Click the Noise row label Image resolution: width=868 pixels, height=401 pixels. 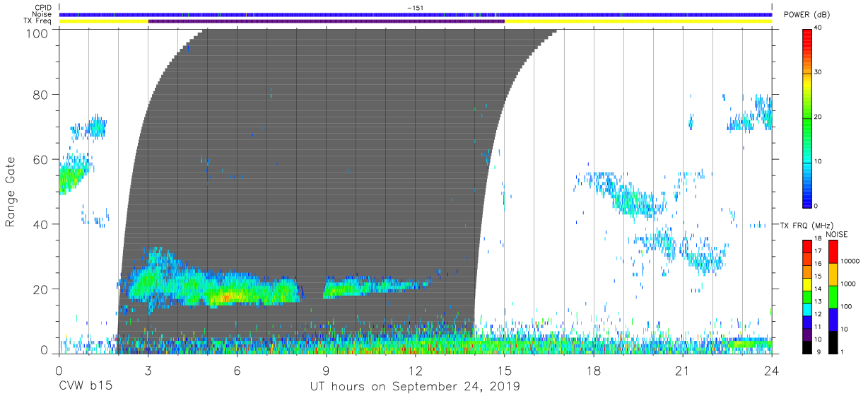point(42,14)
